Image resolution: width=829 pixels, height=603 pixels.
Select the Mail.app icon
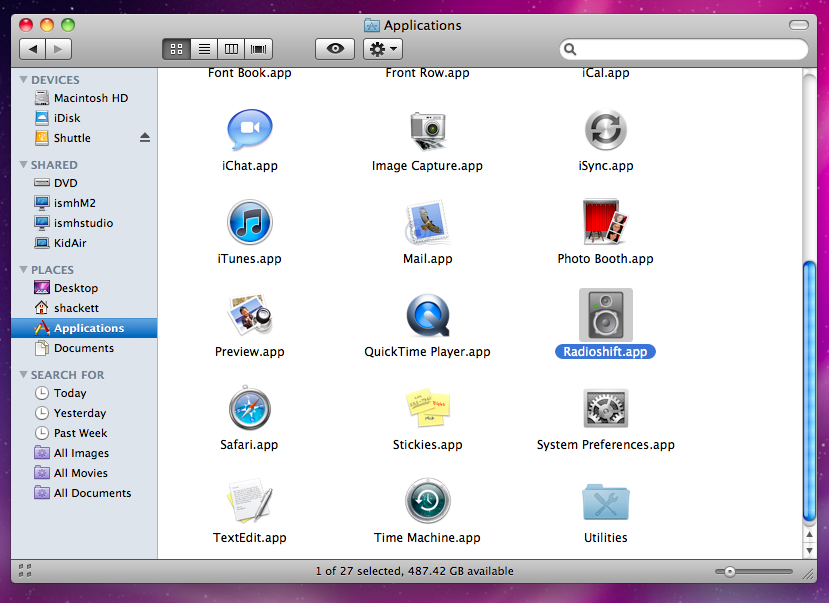[x=428, y=222]
